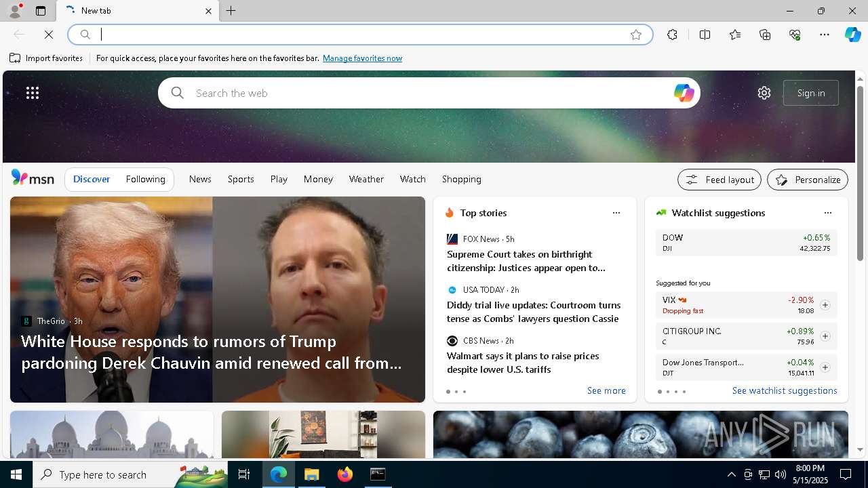Open File Explorer from taskbar
Viewport: 868px width, 488px height.
[x=312, y=474]
